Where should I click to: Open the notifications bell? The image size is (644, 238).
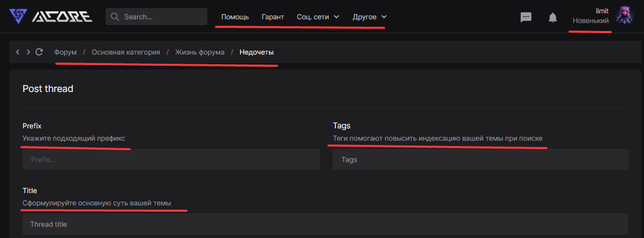click(x=553, y=17)
